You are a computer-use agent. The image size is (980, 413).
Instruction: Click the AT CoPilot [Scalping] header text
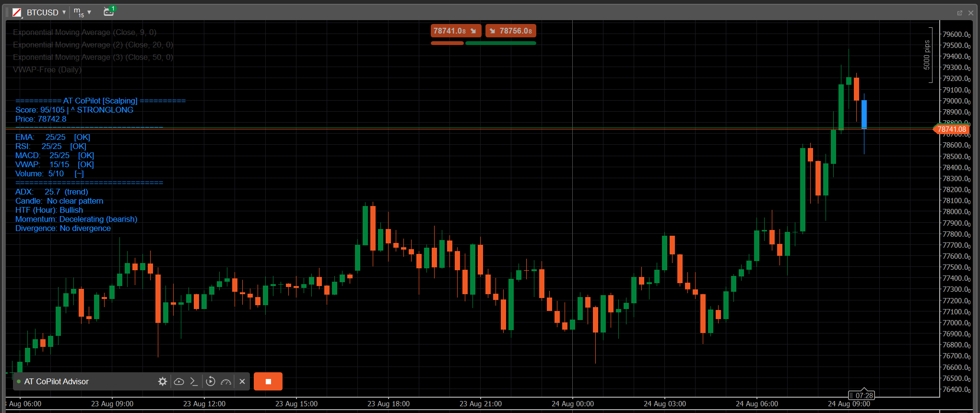click(x=100, y=101)
